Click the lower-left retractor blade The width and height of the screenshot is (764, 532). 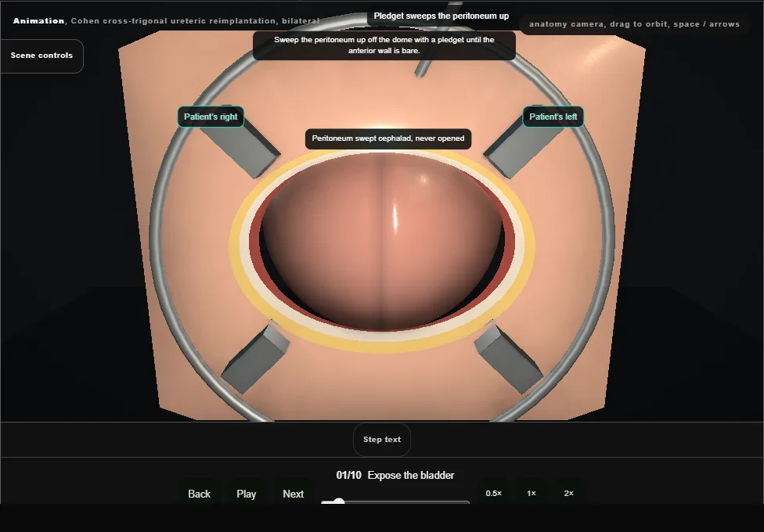(x=255, y=359)
